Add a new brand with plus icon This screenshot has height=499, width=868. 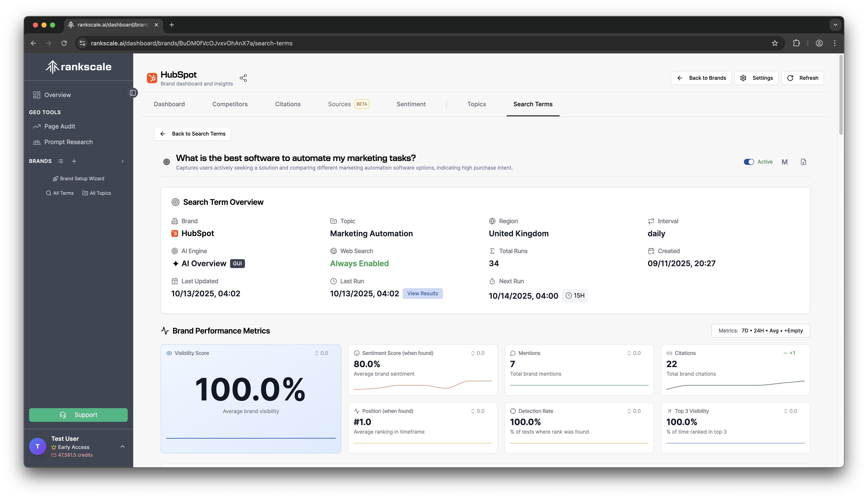click(x=74, y=161)
